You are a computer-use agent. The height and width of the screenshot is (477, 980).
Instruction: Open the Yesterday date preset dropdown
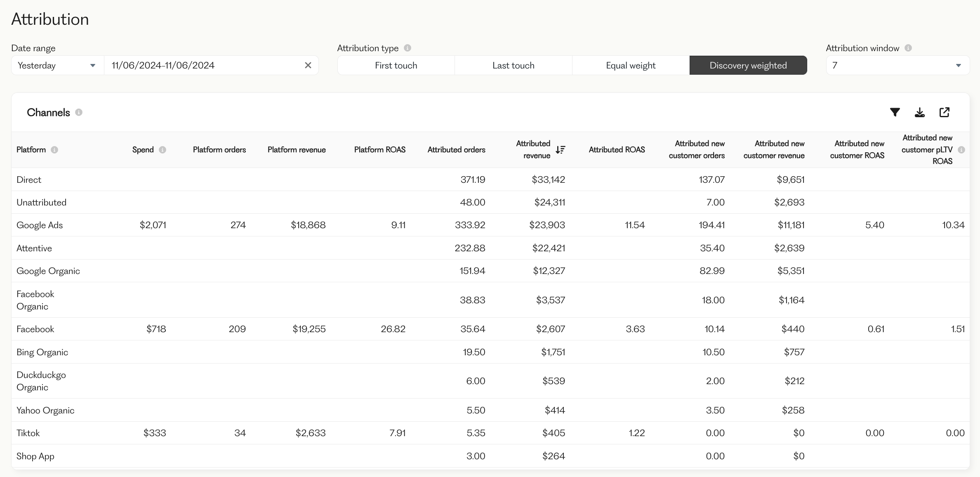pyautogui.click(x=57, y=65)
